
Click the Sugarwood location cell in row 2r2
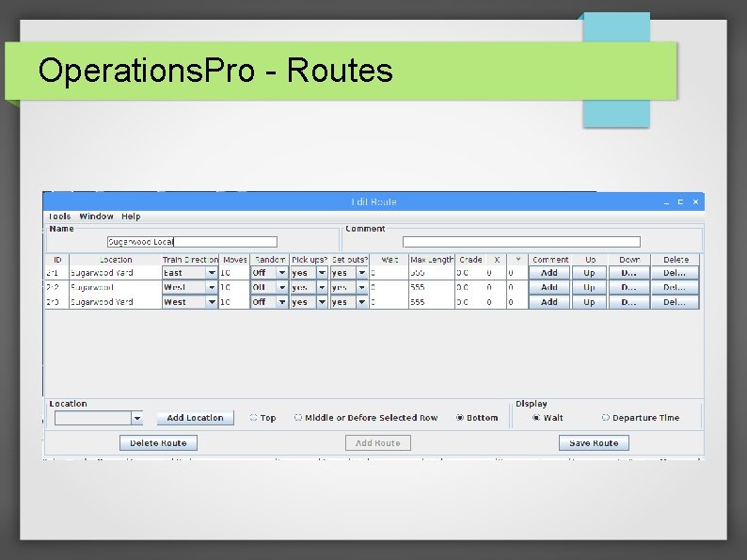click(116, 287)
